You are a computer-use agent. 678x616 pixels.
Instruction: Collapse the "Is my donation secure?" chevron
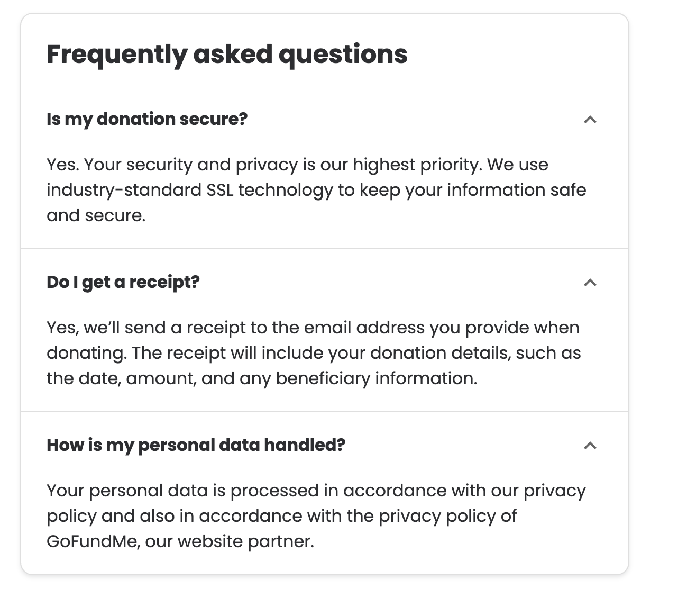[x=590, y=120]
